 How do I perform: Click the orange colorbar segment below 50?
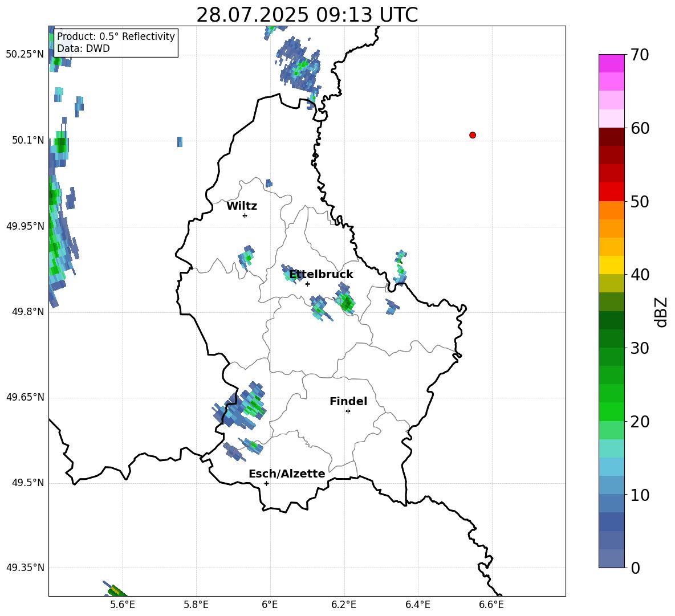pyautogui.click(x=611, y=210)
